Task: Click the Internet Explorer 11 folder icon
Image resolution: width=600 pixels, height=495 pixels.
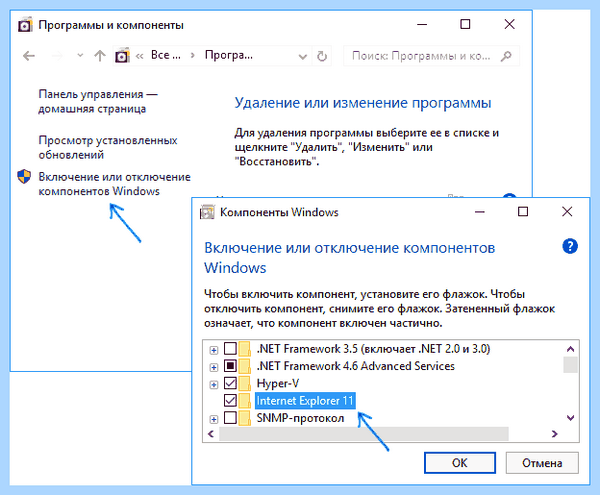Action: [245, 401]
